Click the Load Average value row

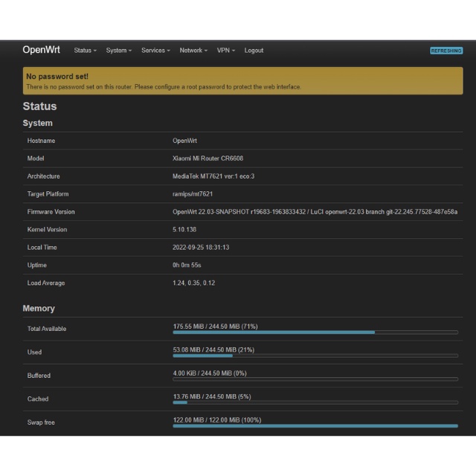pyautogui.click(x=193, y=283)
